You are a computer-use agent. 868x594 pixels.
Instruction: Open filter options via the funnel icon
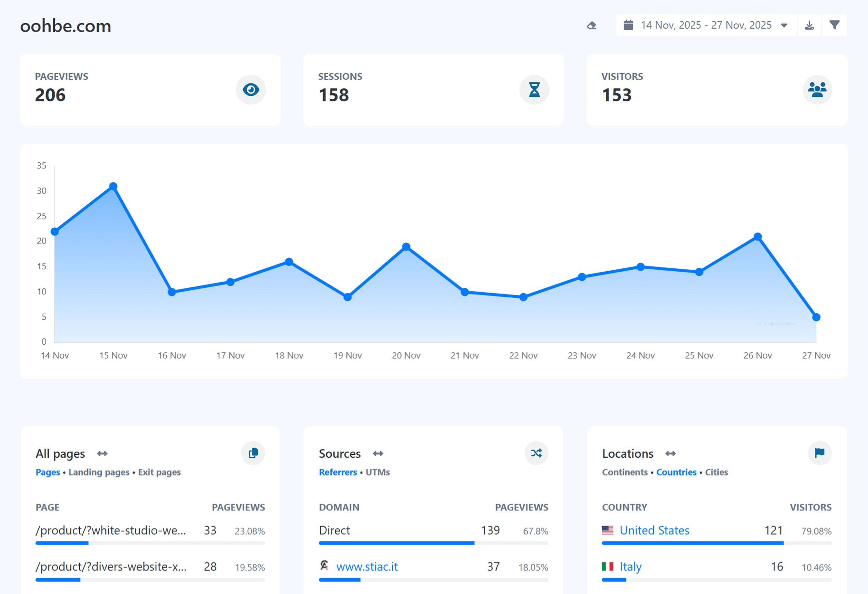835,25
